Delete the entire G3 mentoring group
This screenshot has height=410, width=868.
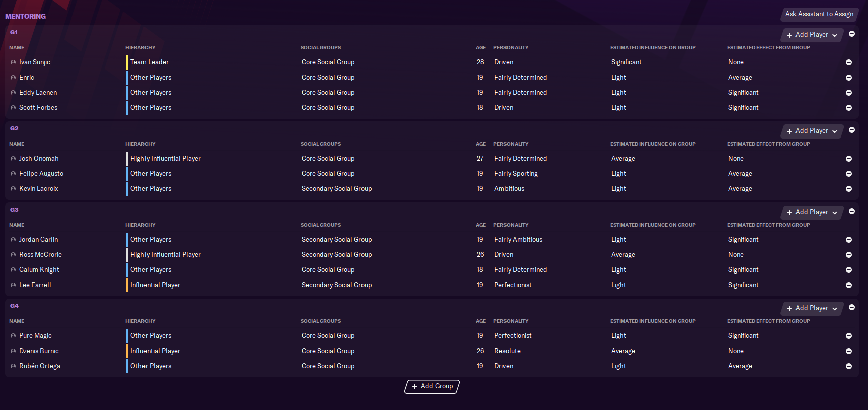tap(852, 211)
